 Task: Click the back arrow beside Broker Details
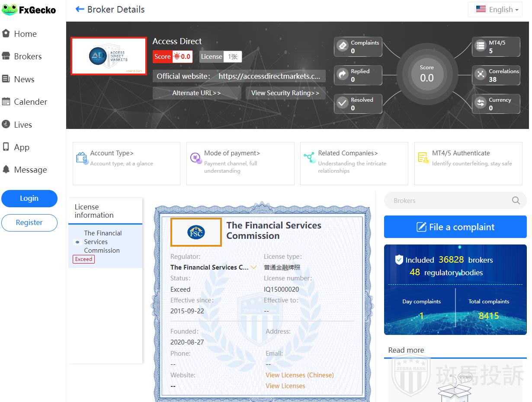pos(80,9)
